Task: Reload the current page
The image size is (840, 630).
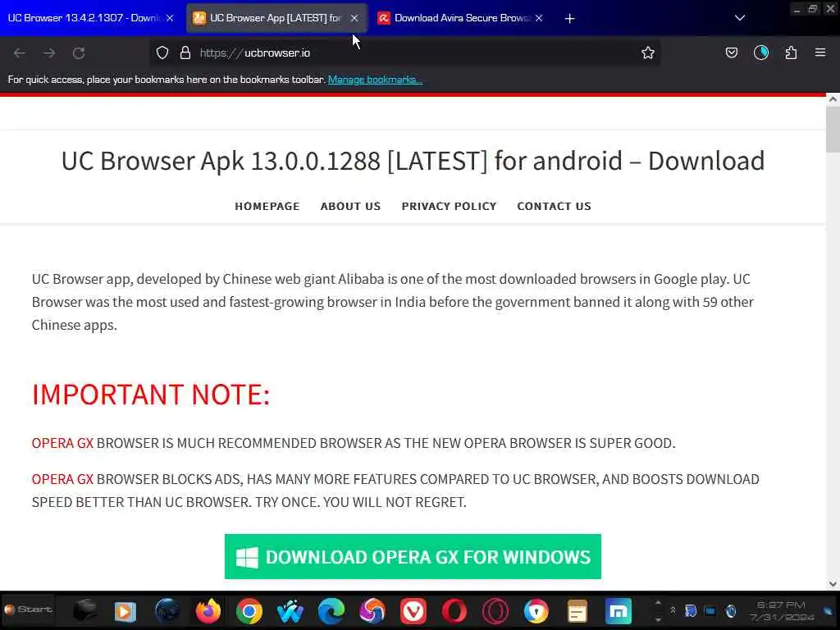Action: [x=79, y=53]
